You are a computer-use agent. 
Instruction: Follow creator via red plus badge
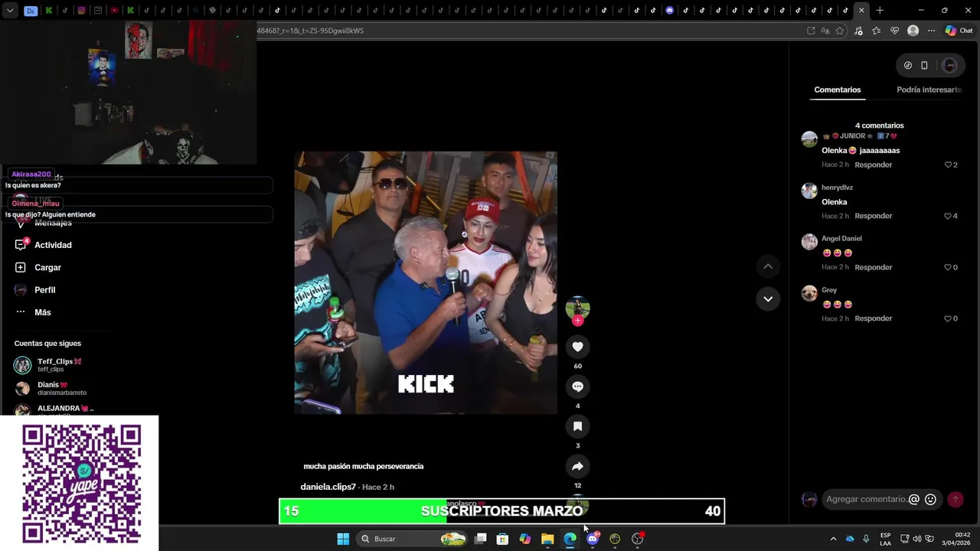[x=577, y=321]
